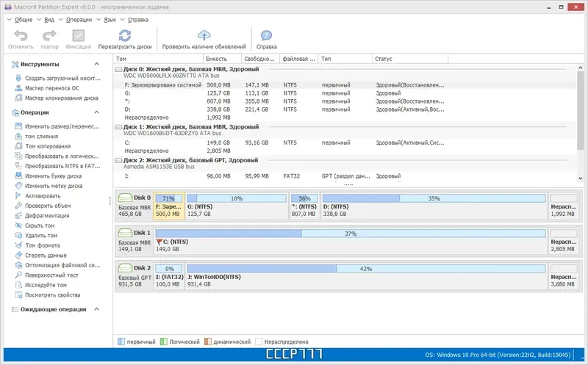Choose Стереть данные operation

point(40,255)
